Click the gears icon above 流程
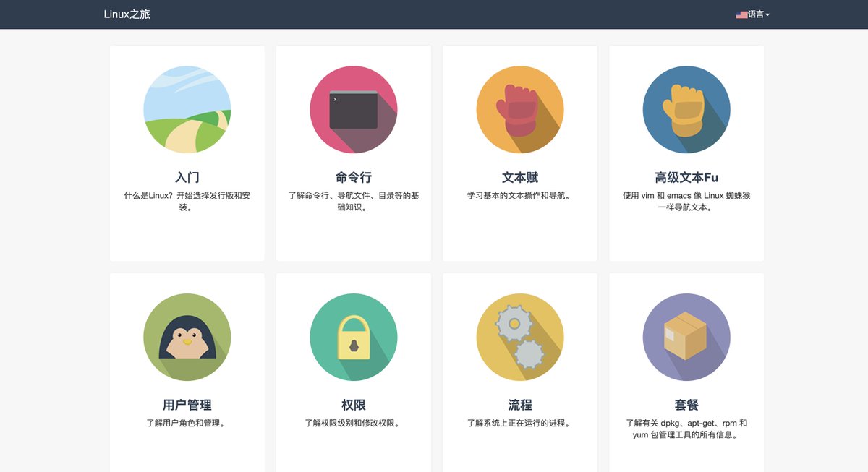 click(519, 337)
